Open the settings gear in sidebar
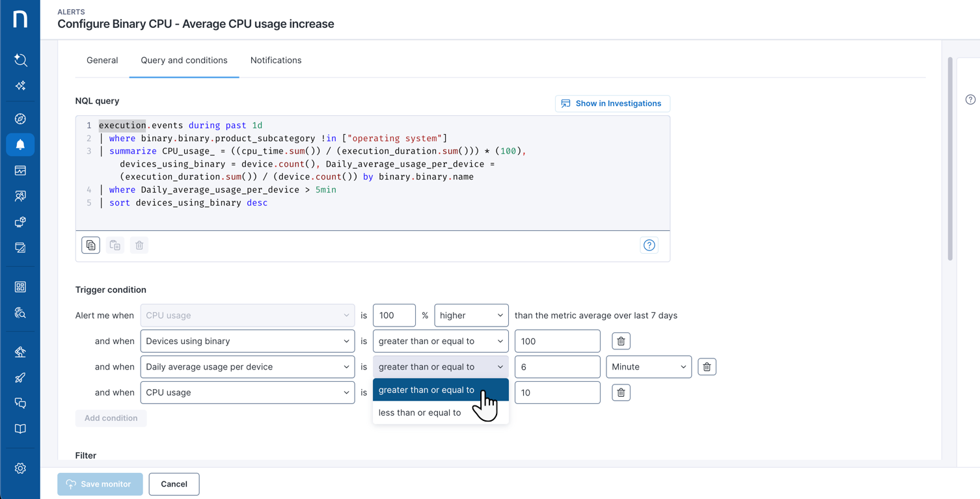Screen dimensions: 980x499 pyautogui.click(x=20, y=468)
